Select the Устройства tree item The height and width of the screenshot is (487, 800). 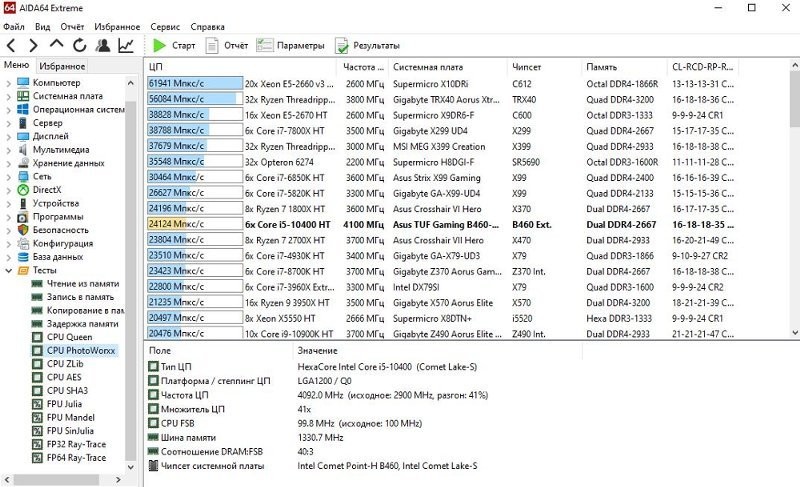(56, 203)
